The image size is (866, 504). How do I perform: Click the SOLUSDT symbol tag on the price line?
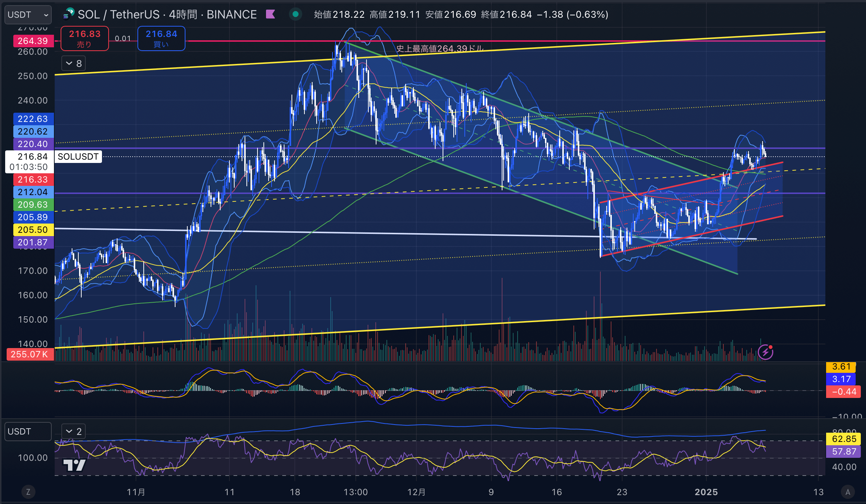78,157
